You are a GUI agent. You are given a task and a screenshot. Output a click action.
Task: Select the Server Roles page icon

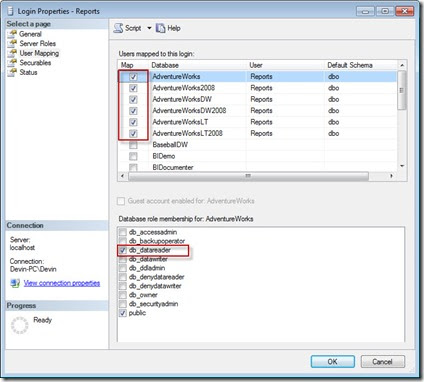(x=12, y=44)
